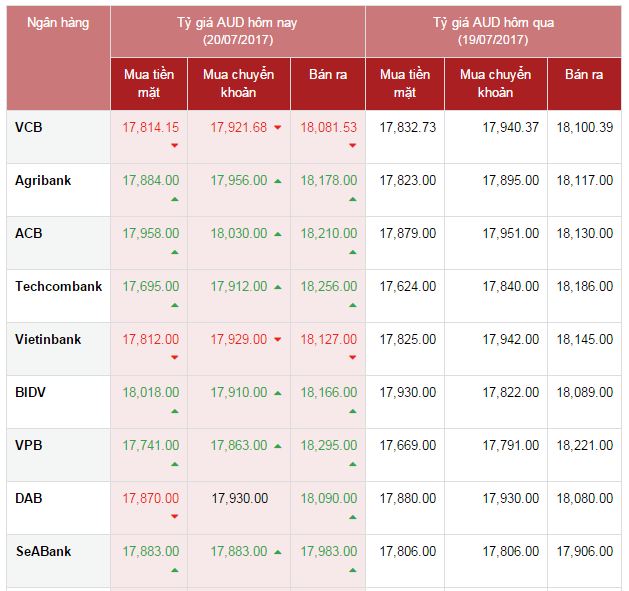Click green up arrow beside Techcombank 17,912.00

278,287
